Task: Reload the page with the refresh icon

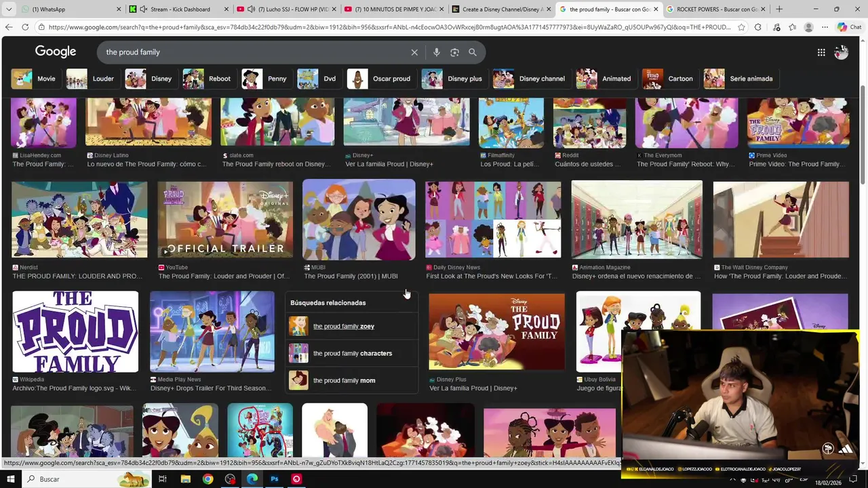Action: [x=25, y=27]
